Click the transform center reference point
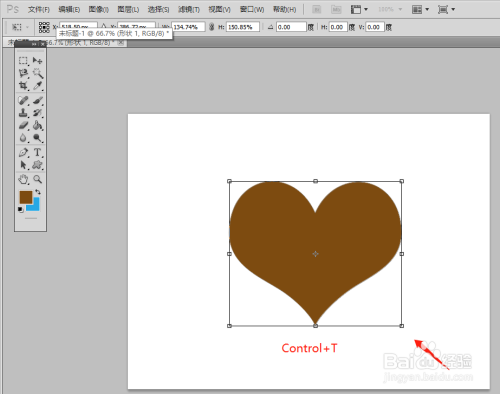This screenshot has height=394, width=500. [315, 254]
